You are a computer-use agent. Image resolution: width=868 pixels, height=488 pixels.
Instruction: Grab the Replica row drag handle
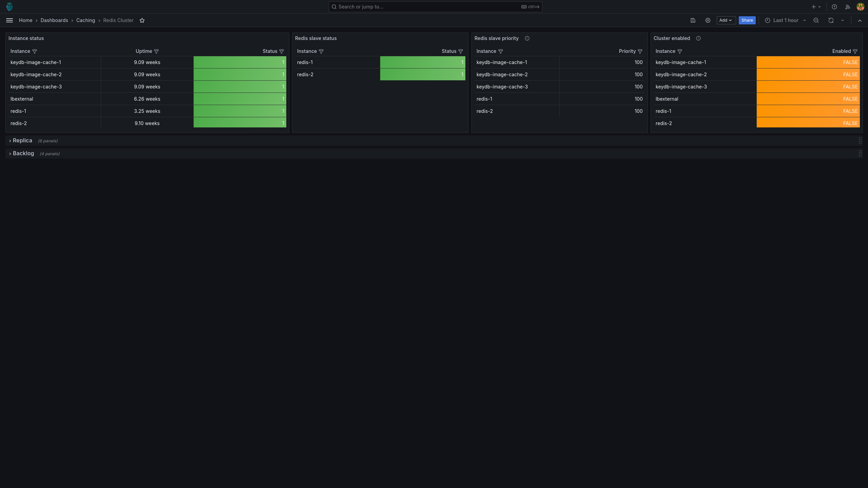pos(860,141)
